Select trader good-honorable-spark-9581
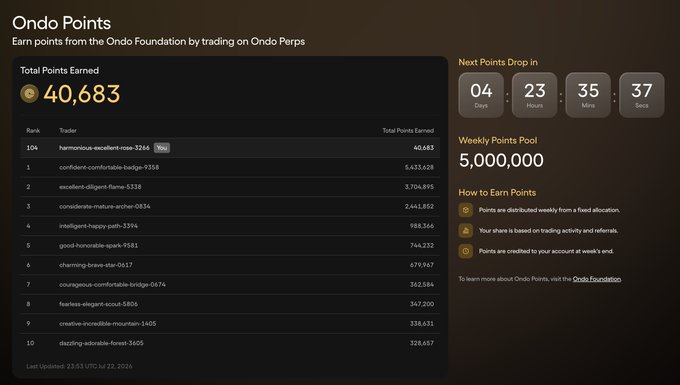This screenshot has height=385, width=680. click(98, 245)
